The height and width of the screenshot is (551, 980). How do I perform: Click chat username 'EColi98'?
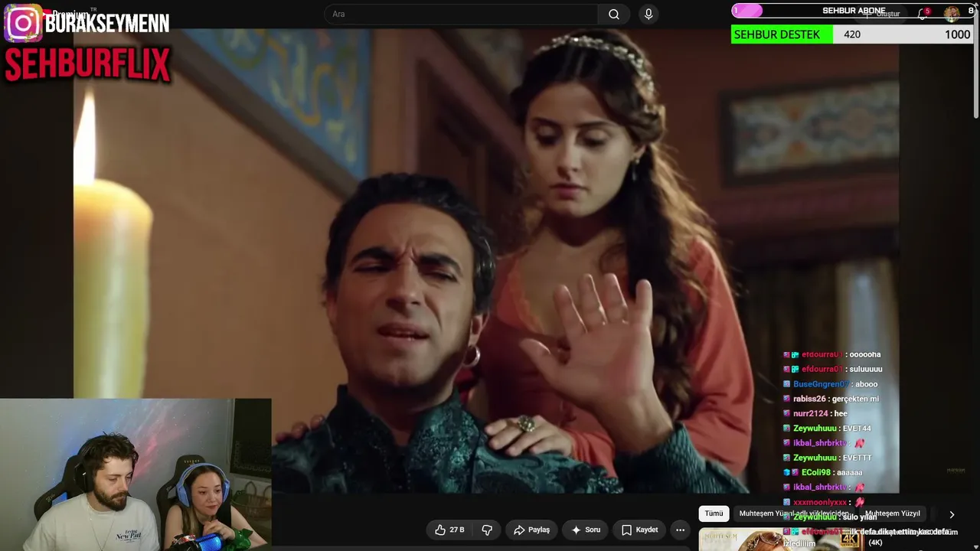click(x=815, y=472)
